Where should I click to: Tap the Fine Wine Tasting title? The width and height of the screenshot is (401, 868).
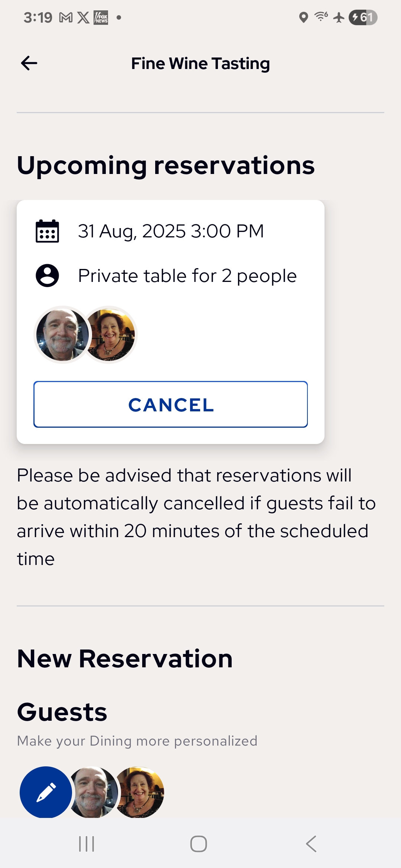click(x=200, y=63)
